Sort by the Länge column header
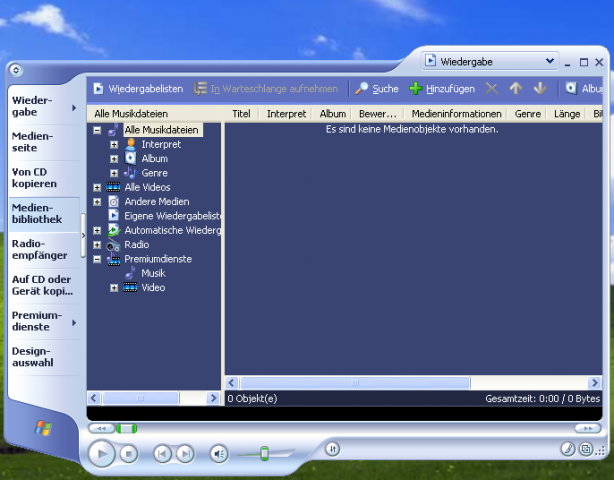This screenshot has width=614, height=480. (x=567, y=114)
